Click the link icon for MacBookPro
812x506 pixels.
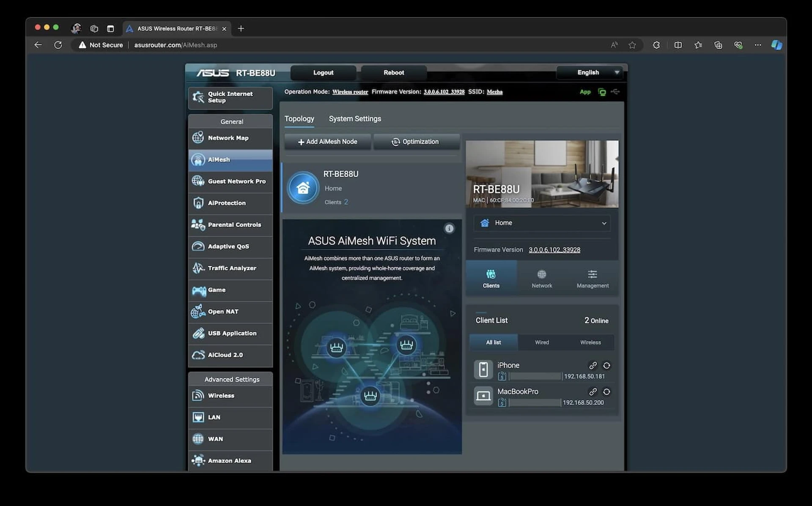coord(593,392)
